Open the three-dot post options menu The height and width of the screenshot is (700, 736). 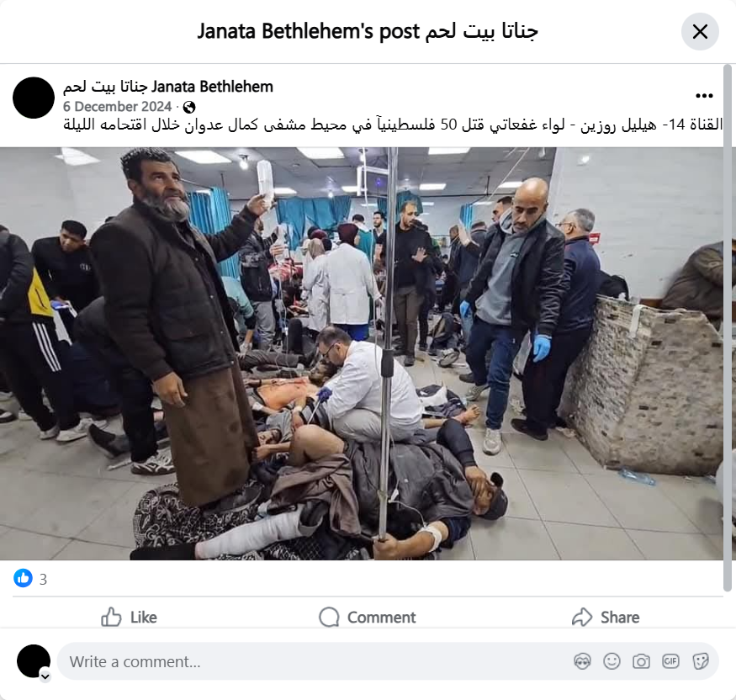[x=704, y=96]
